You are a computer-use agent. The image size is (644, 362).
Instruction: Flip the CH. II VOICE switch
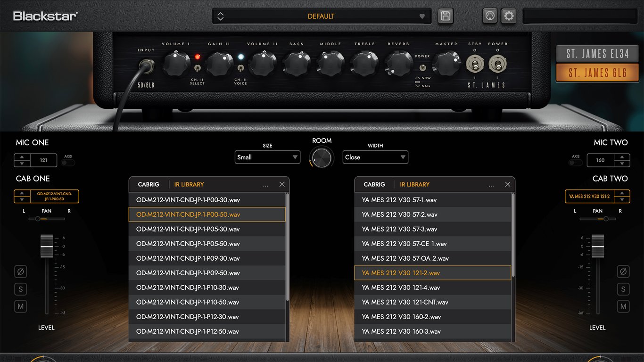click(x=240, y=68)
